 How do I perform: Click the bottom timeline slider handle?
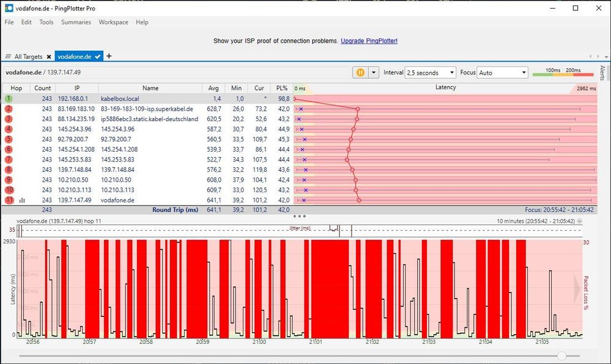(x=561, y=356)
